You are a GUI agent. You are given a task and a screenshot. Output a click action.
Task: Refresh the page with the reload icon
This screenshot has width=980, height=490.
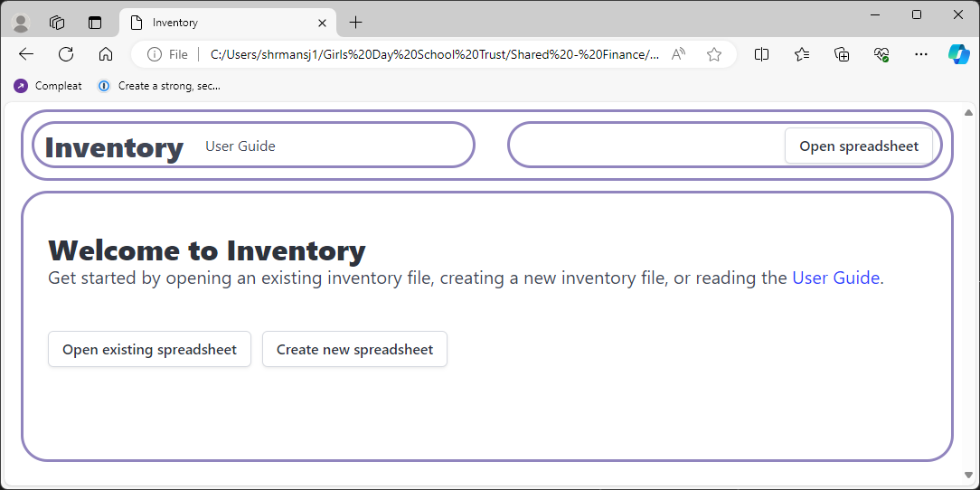click(66, 54)
